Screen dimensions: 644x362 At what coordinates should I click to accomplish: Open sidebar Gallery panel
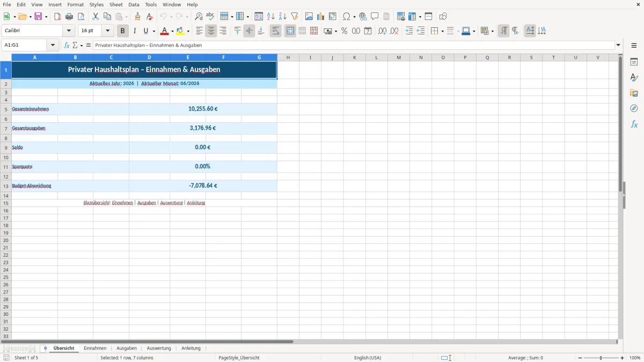pyautogui.click(x=634, y=93)
